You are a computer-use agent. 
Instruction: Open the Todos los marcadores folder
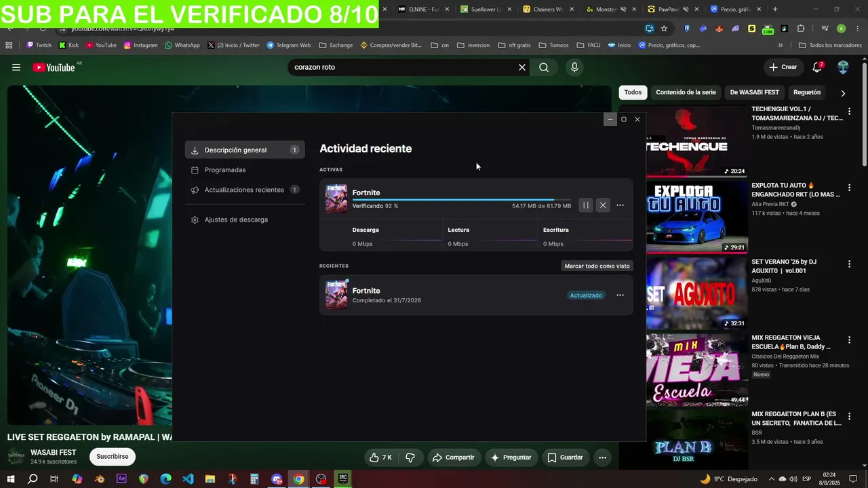[830, 45]
